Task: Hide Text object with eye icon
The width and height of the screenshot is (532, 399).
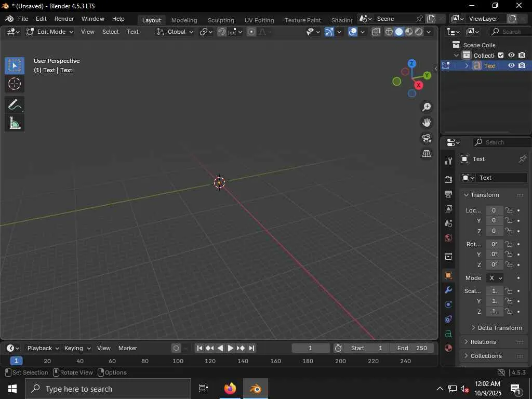Action: coord(511,66)
